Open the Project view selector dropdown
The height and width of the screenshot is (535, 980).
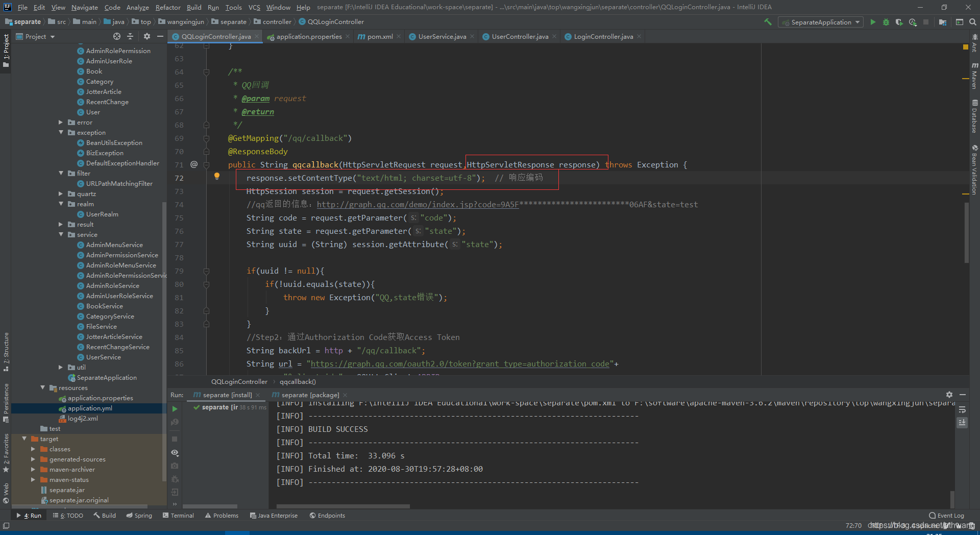point(35,36)
